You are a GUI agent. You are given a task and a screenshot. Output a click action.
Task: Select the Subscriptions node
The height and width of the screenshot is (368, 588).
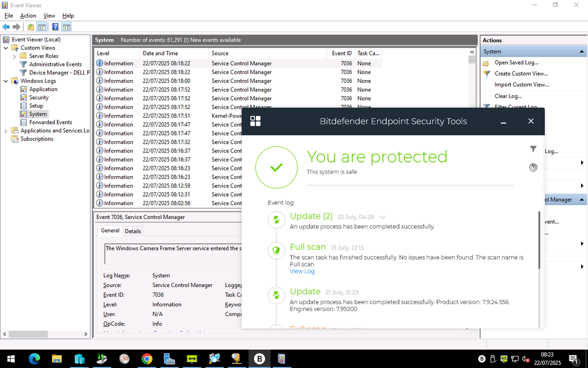coord(37,139)
